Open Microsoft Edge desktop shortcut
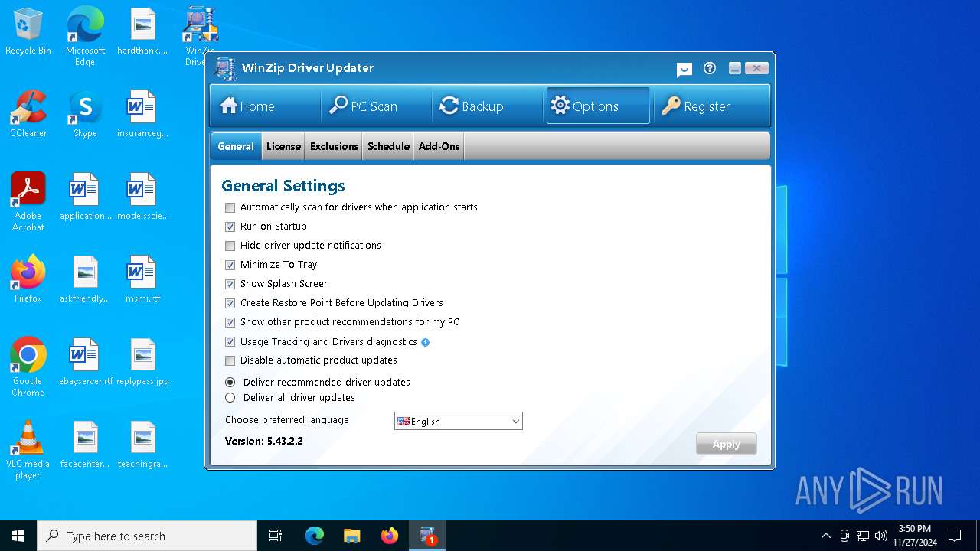This screenshot has height=551, width=980. [85, 37]
